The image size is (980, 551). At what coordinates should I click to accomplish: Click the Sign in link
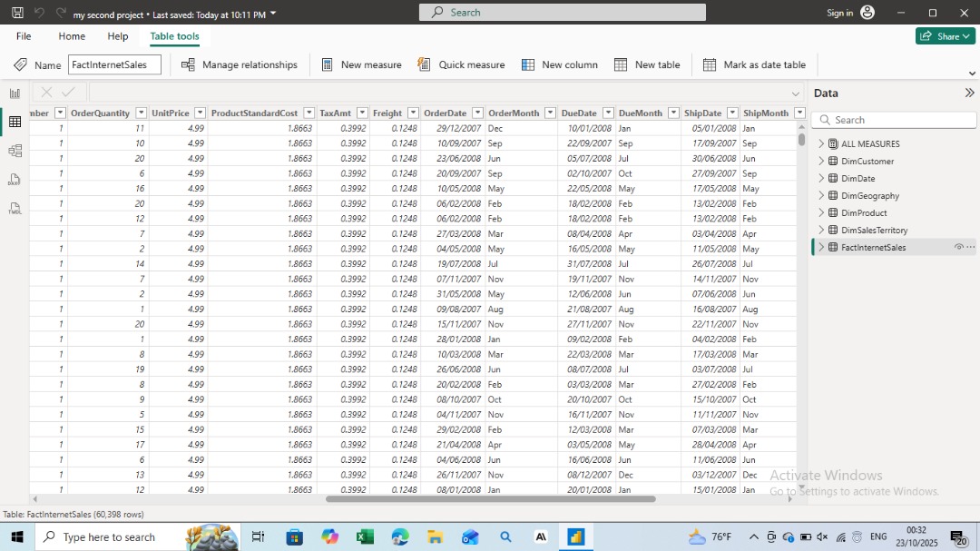[x=839, y=13]
